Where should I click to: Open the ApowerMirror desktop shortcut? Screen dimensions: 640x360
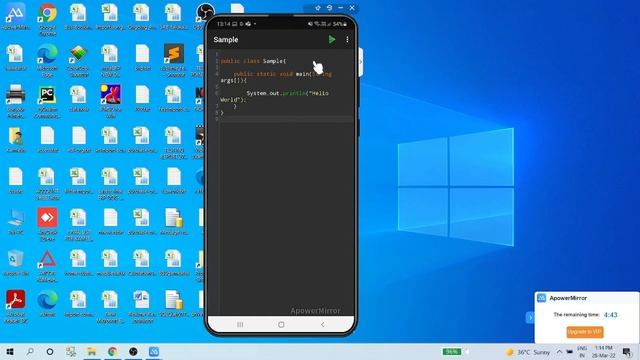click(16, 17)
